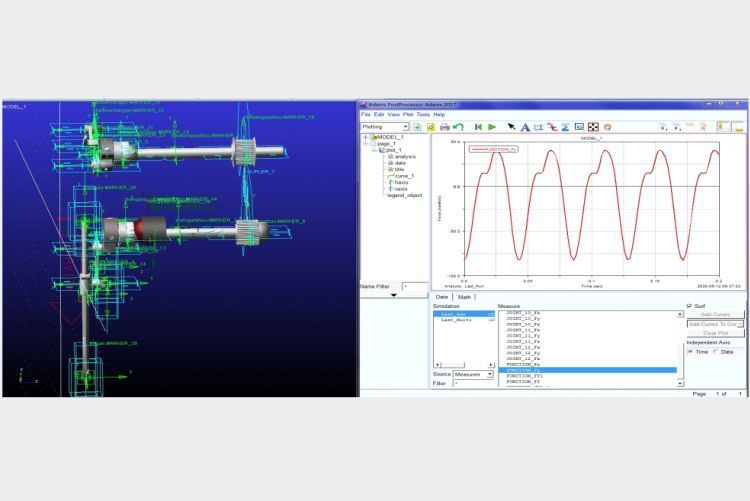This screenshot has height=501, width=750.
Task: Click the fit-to-view four-arrows icon
Action: tap(593, 127)
